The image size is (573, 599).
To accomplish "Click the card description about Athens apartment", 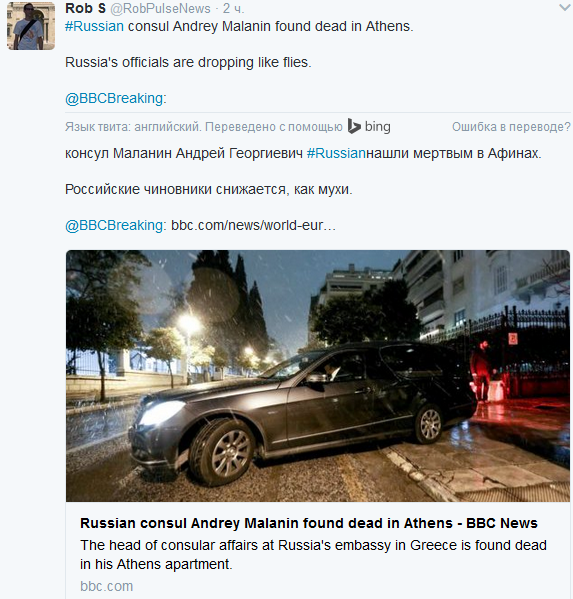I will point(313,555).
